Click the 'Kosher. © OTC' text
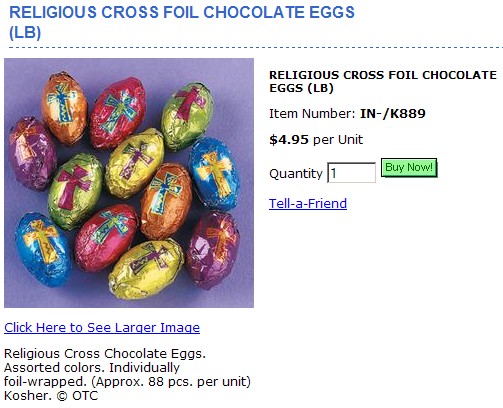 [x=51, y=396]
